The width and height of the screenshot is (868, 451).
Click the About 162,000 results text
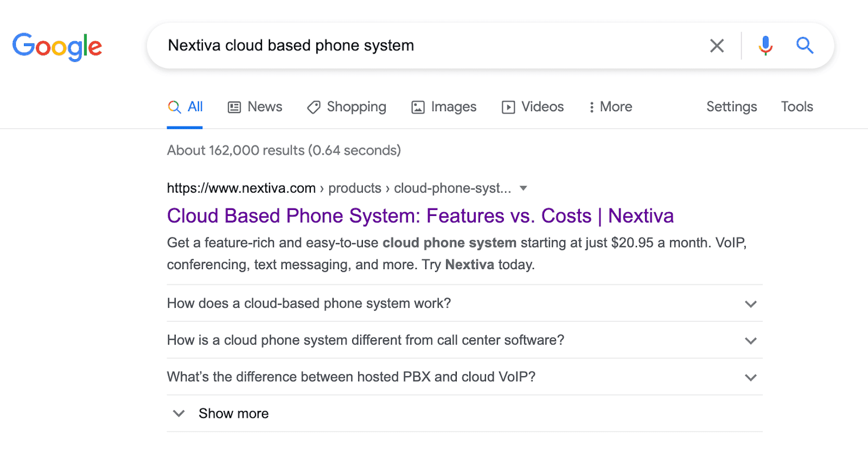click(x=284, y=150)
